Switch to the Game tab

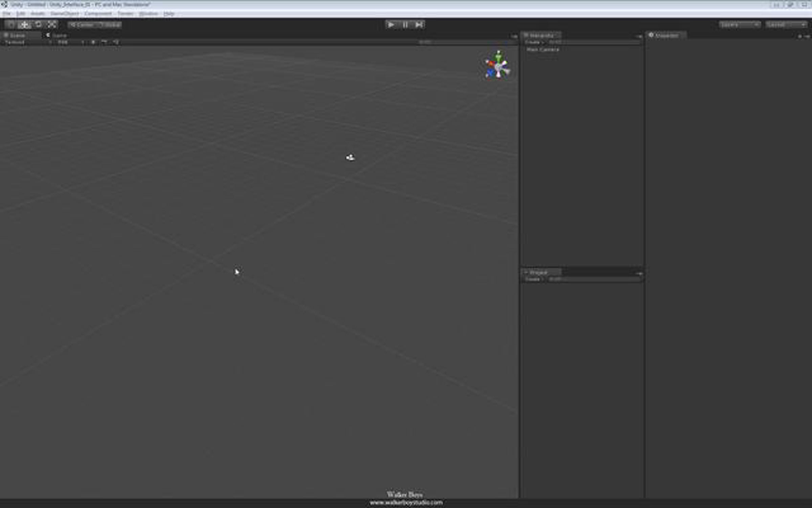(57, 35)
